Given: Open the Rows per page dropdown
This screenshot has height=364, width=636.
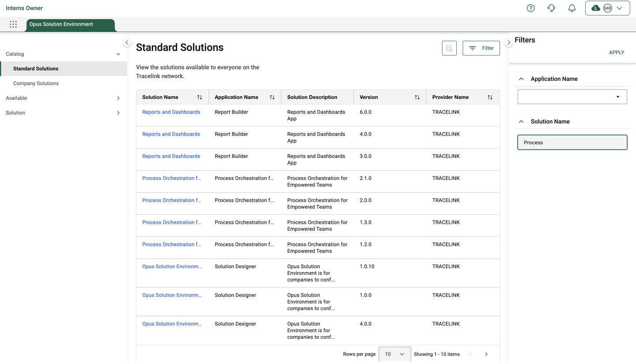Looking at the screenshot, I should click(394, 354).
